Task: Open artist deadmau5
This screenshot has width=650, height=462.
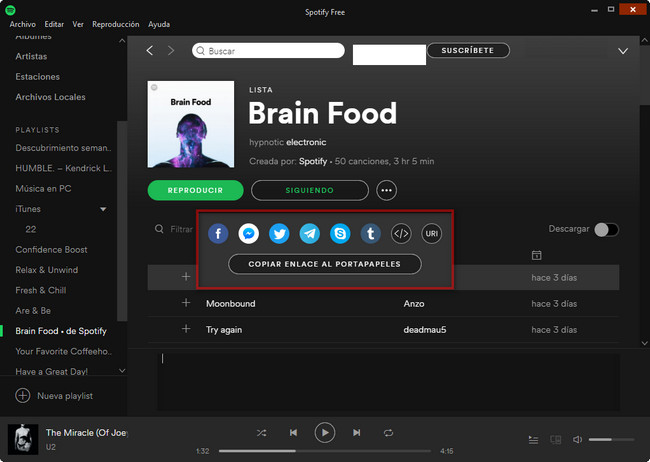Action: click(425, 330)
